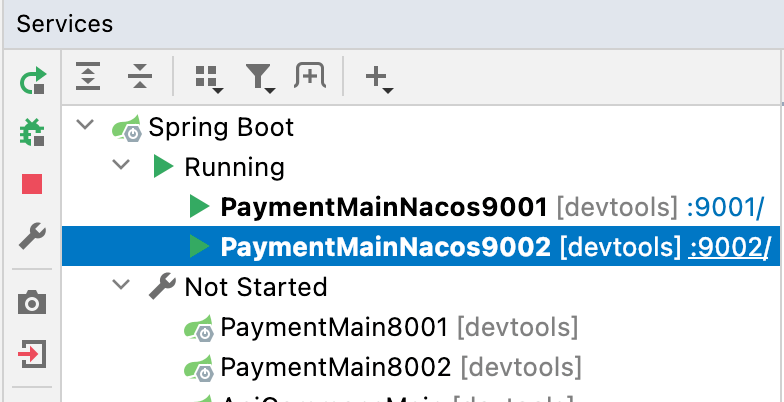Image resolution: width=784 pixels, height=402 pixels.
Task: Click the Spring Boot leaf icon
Action: pos(126,128)
